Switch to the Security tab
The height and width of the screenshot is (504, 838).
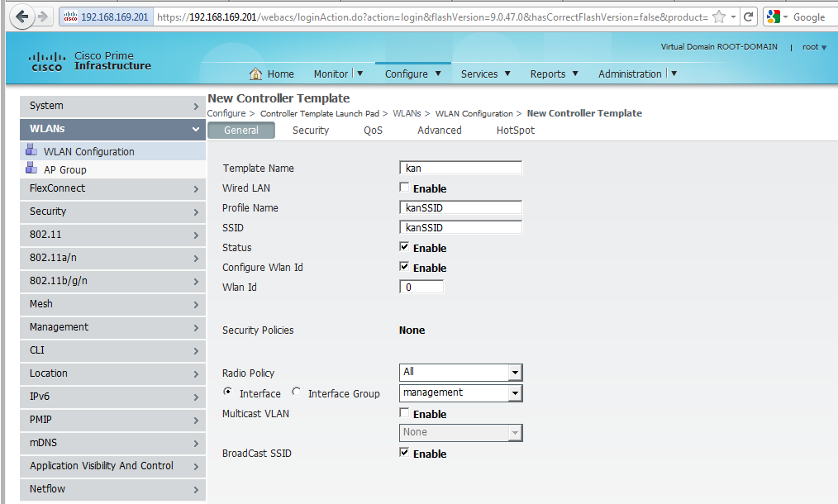311,131
